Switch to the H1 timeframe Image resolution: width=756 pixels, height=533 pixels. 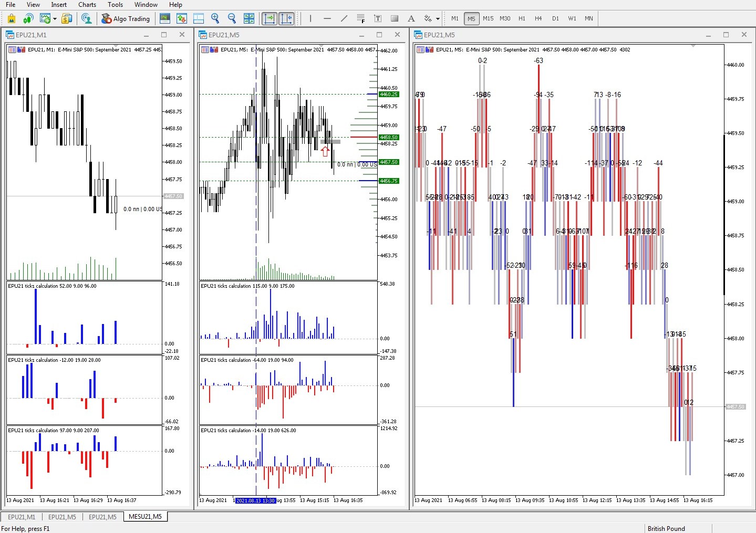(x=522, y=18)
